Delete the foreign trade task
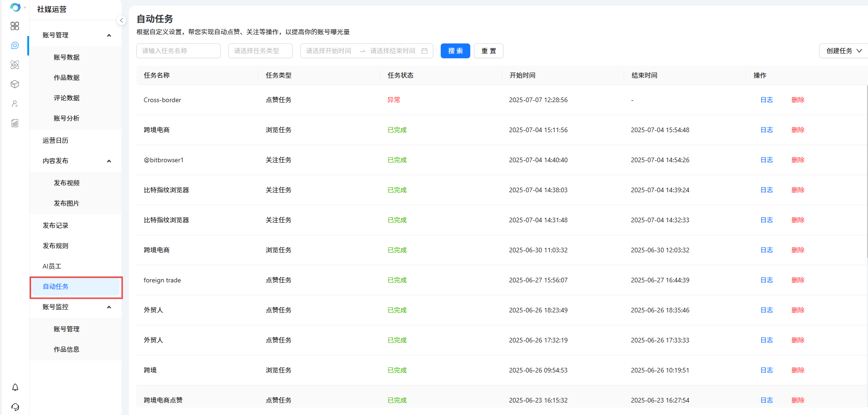This screenshot has height=415, width=868. click(798, 280)
